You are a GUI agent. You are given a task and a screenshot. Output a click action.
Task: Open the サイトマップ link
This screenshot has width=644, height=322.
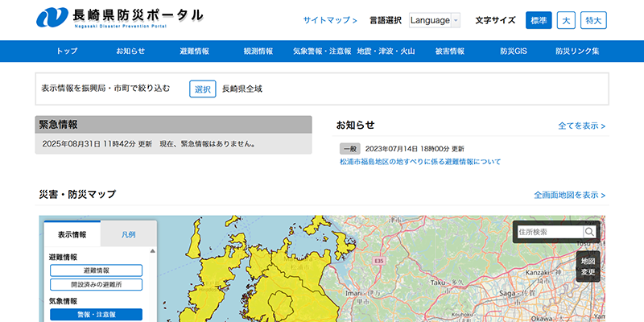(x=330, y=20)
